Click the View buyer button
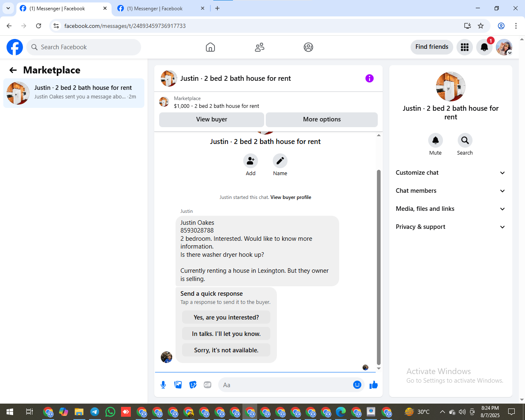The height and width of the screenshot is (420, 525). (212, 119)
